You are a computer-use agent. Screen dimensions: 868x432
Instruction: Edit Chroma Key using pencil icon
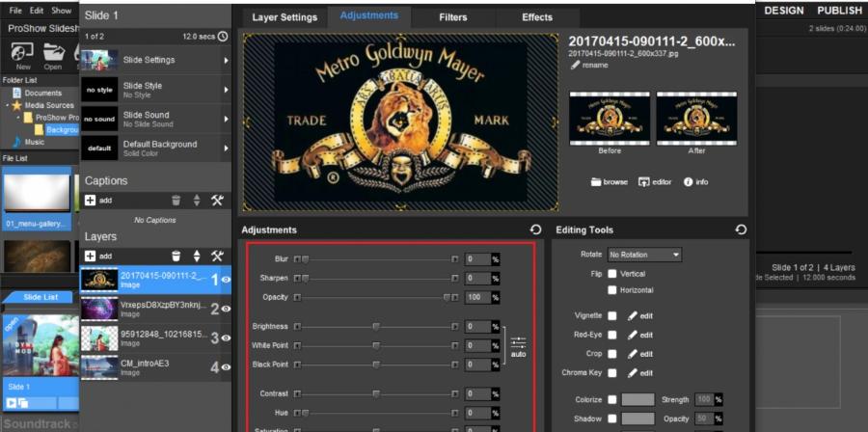click(633, 373)
